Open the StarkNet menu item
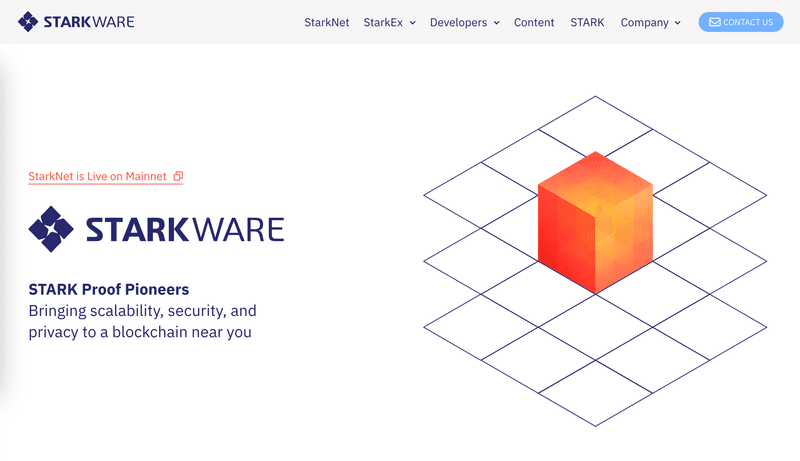 tap(327, 22)
